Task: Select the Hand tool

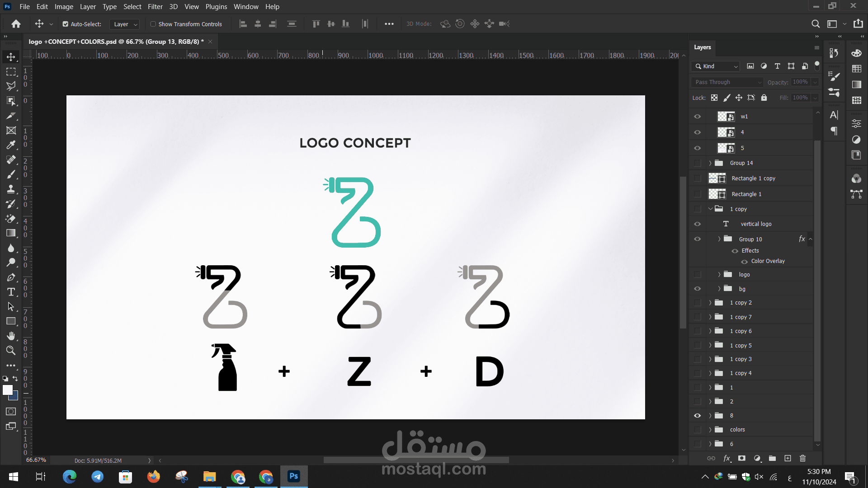Action: [x=11, y=336]
